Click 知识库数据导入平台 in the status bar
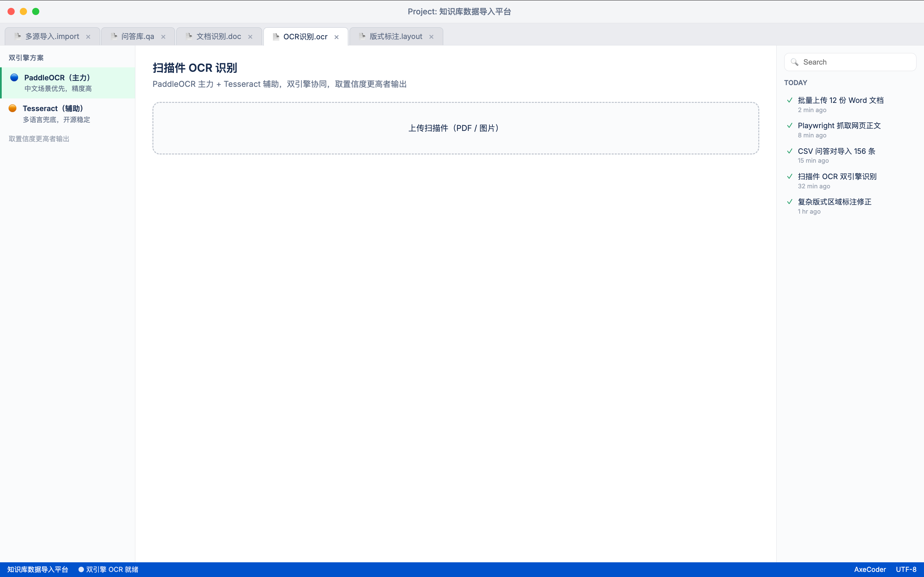This screenshot has height=577, width=924. point(38,569)
